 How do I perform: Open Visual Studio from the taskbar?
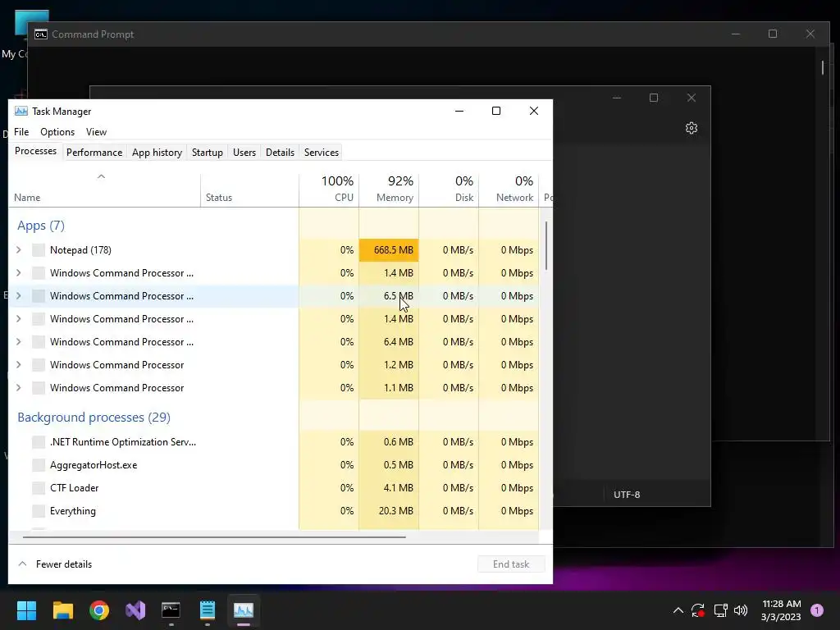135,610
